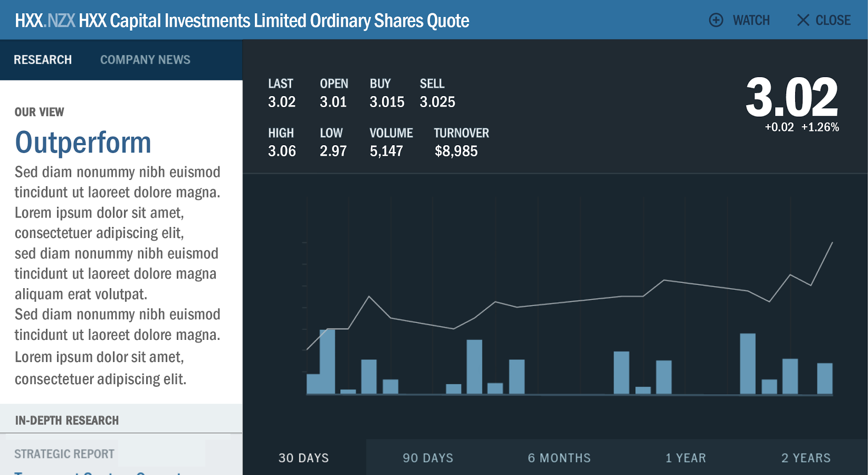
Task: Click the In-Depth Research section header
Action: pos(67,420)
